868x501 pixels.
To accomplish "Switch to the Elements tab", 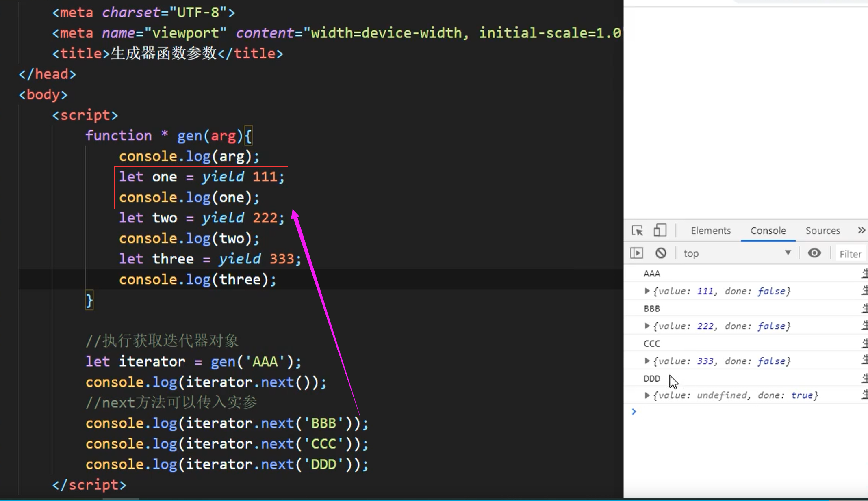I will pos(711,231).
